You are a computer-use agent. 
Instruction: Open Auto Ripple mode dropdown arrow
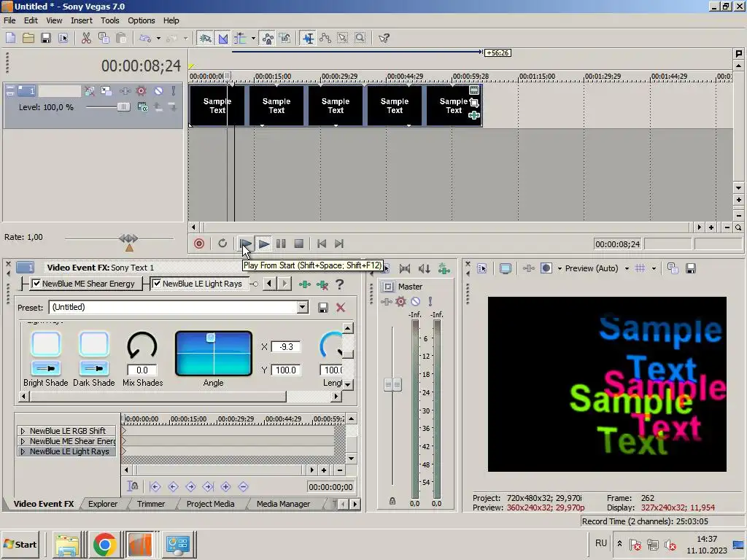253,38
